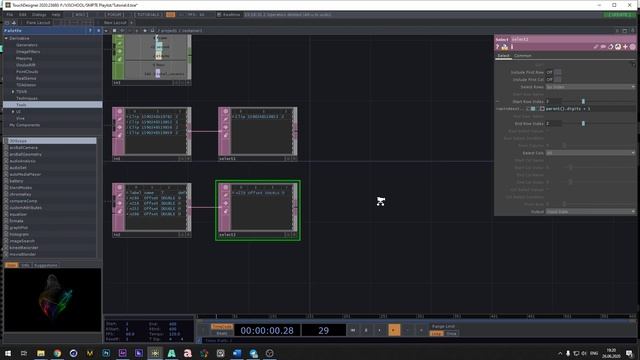Image resolution: width=640 pixels, height=360 pixels.
Task: Click the pencil comment icon in parameter header
Action: [x=596, y=47]
